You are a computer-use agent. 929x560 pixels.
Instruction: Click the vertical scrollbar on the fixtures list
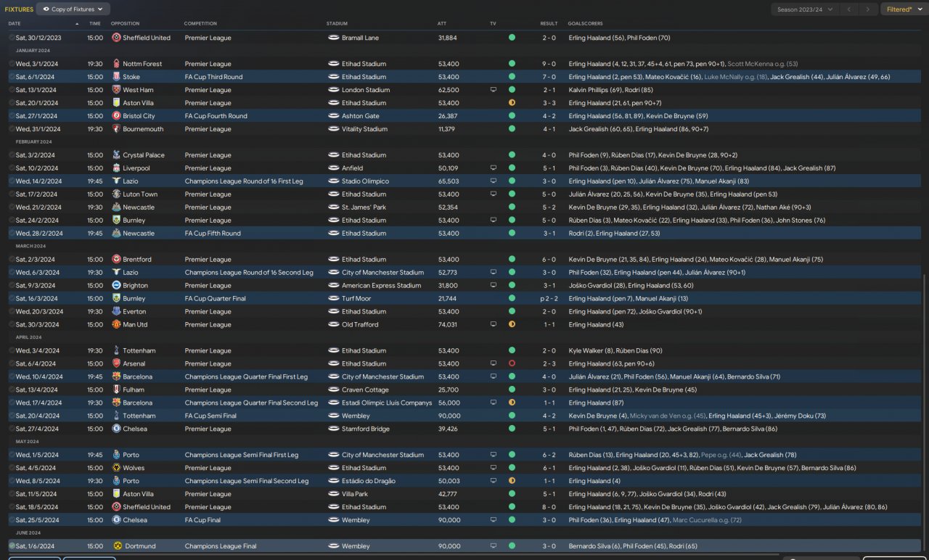pos(925,411)
